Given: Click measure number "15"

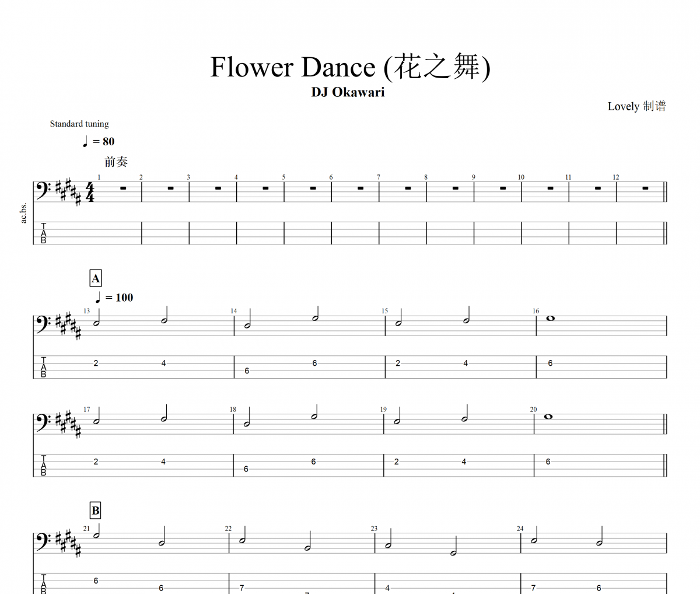Looking at the screenshot, I should click(x=384, y=311).
